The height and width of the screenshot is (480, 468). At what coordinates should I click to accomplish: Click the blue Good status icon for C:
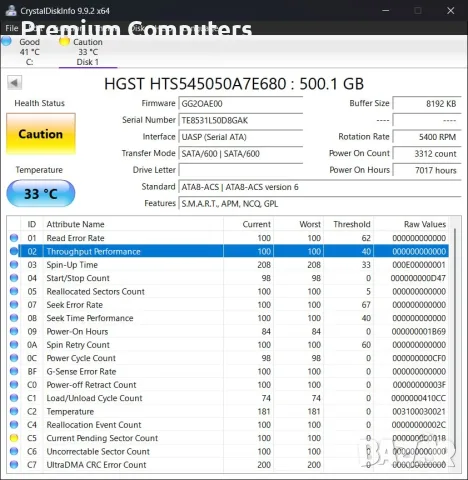click(6, 41)
